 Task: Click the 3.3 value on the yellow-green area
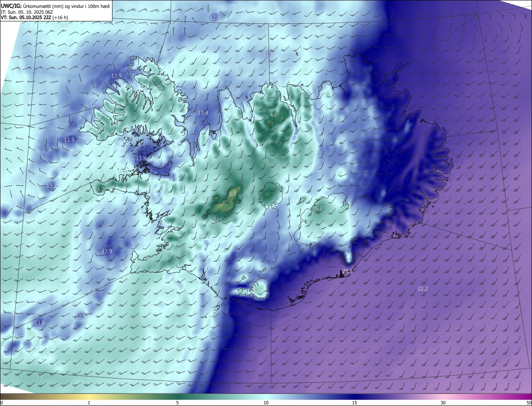[x=232, y=193]
